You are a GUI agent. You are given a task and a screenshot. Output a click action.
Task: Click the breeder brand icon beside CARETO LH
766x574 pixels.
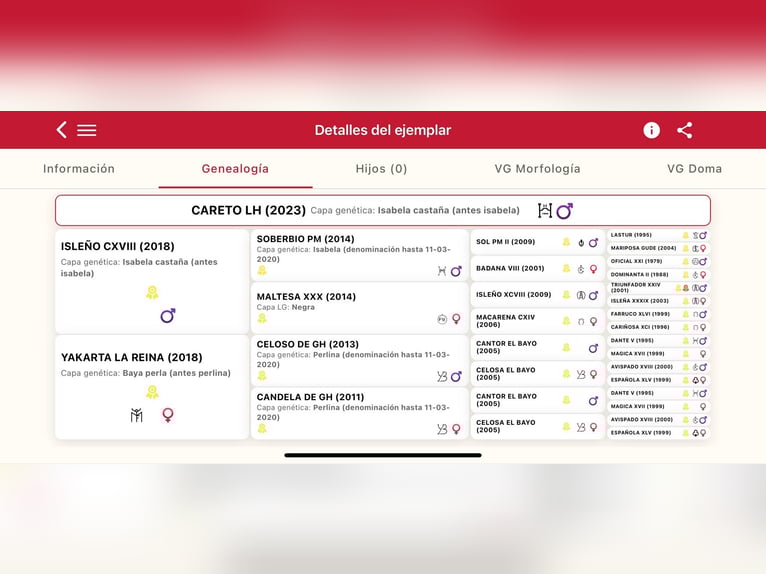pyautogui.click(x=545, y=211)
